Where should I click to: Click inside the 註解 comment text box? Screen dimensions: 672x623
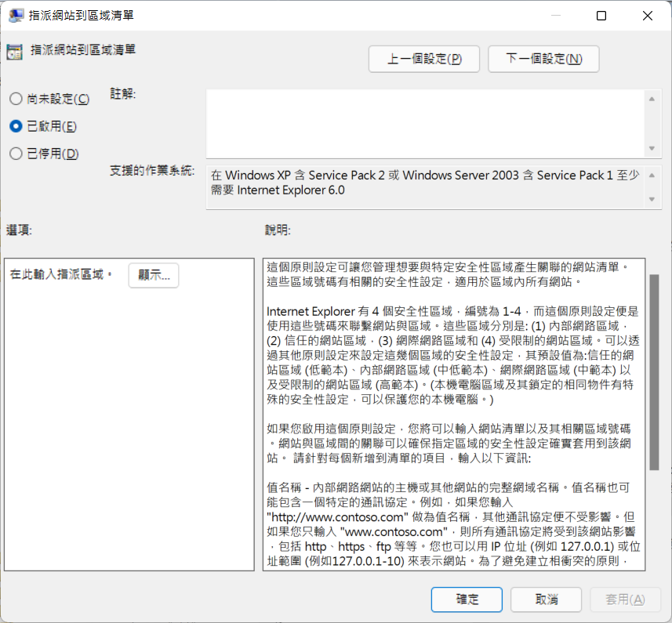click(423, 122)
